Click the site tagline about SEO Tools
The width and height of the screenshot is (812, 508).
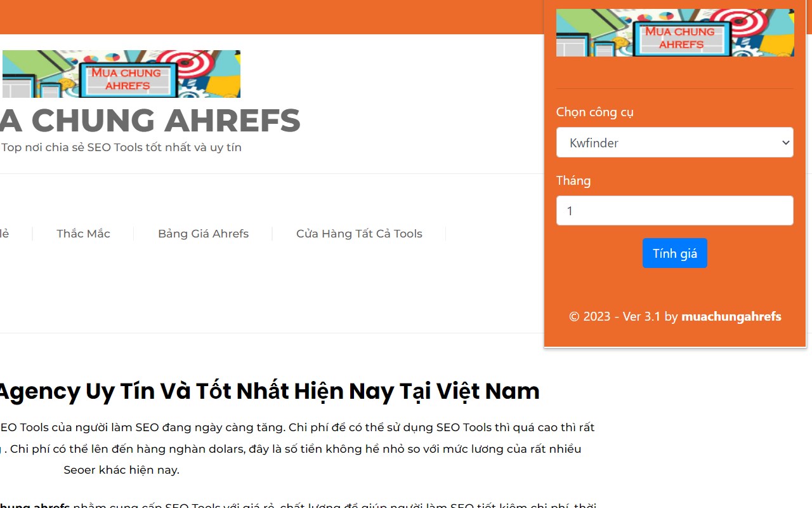point(121,147)
